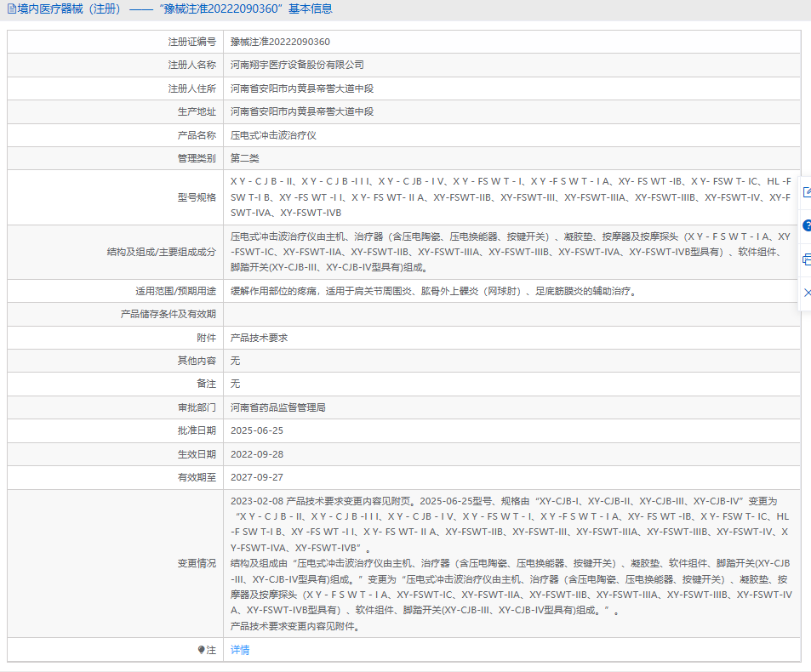Screen dimensions: 811x672
Task: Click the 生效日期 label
Action: (x=197, y=454)
